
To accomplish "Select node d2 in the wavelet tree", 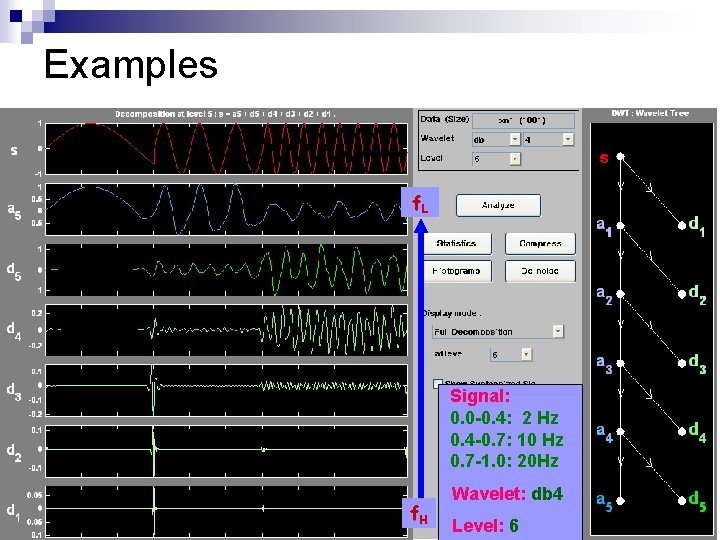I will click(682, 294).
